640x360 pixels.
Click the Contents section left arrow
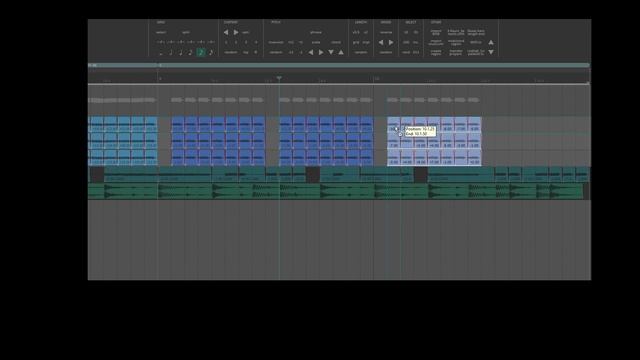226,32
